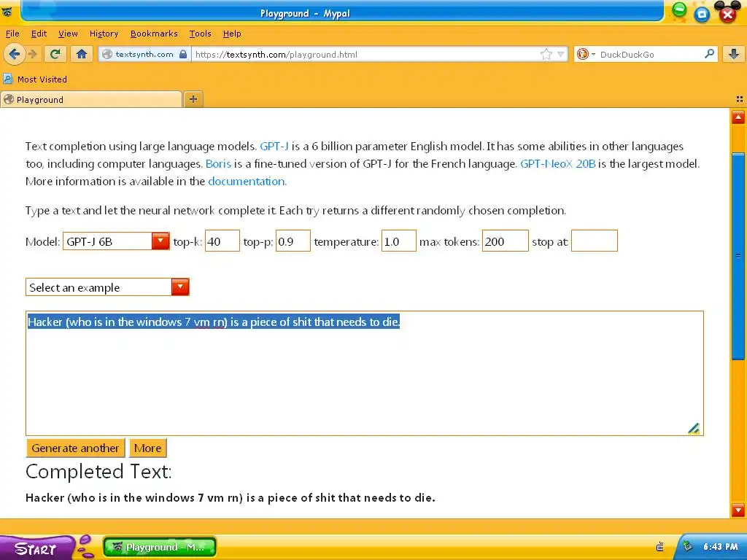Open the Start menu
Screen dimensions: 747x560
tap(36, 548)
